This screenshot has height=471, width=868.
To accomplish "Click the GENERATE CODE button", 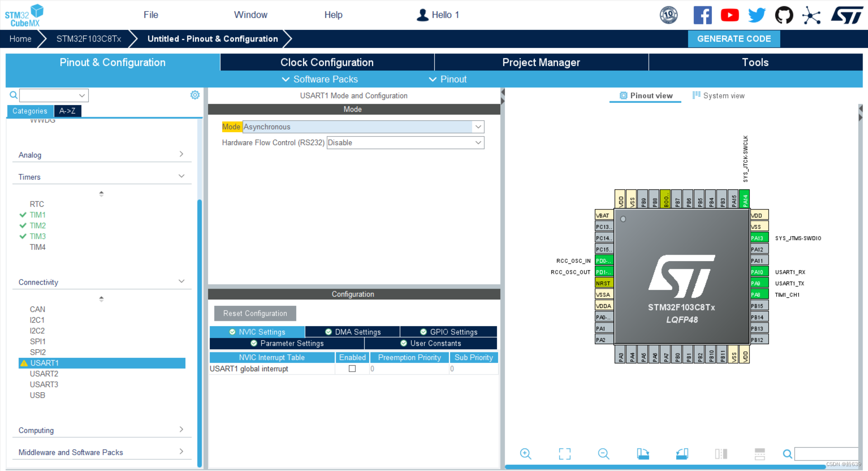I will click(x=734, y=39).
